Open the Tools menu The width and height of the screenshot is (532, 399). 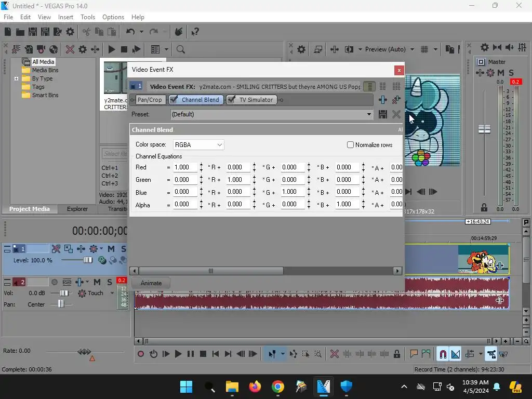pyautogui.click(x=87, y=17)
